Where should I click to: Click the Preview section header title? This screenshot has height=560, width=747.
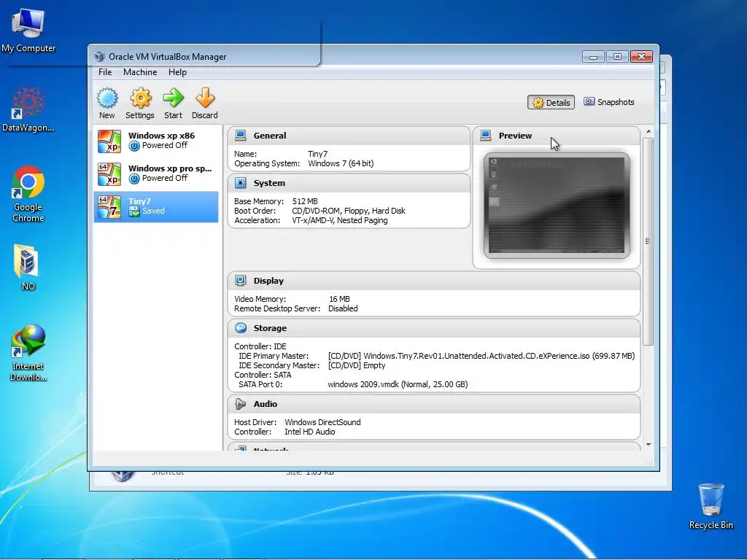click(x=515, y=135)
